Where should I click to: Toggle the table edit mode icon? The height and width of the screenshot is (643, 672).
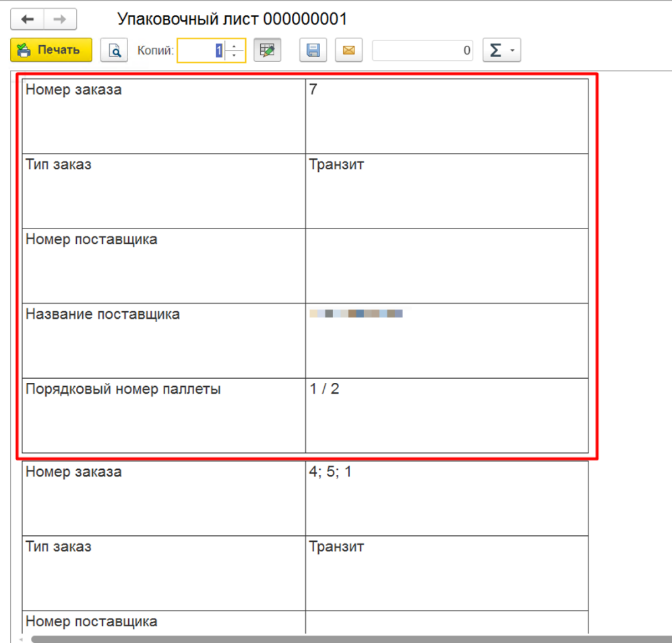point(267,50)
